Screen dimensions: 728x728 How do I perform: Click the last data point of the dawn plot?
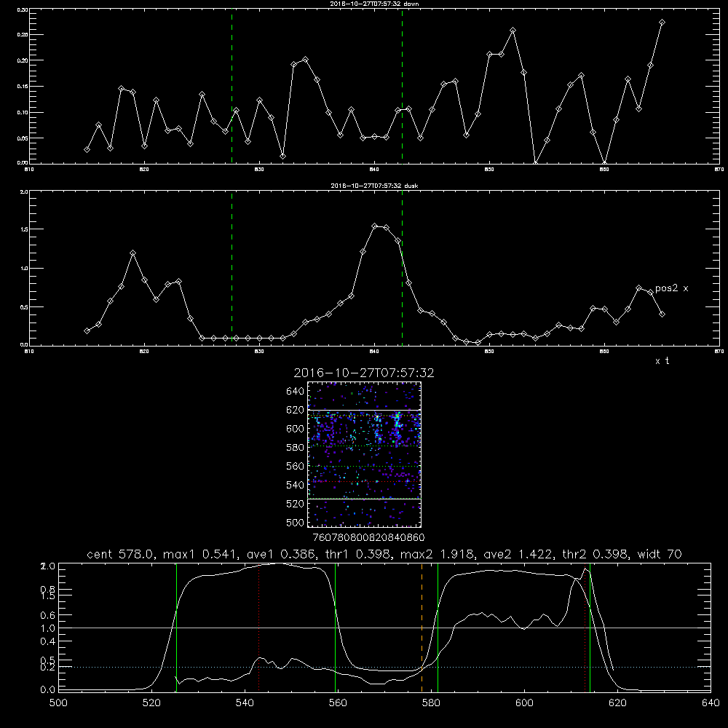pos(662,23)
